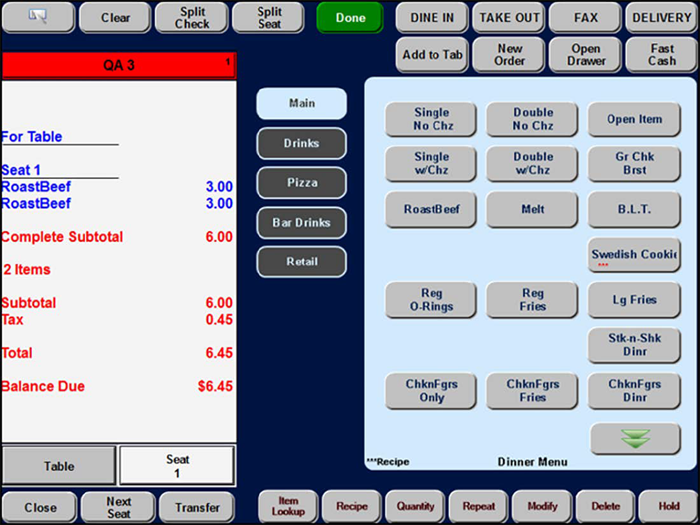
Task: Open the Retail category
Action: coord(301,262)
